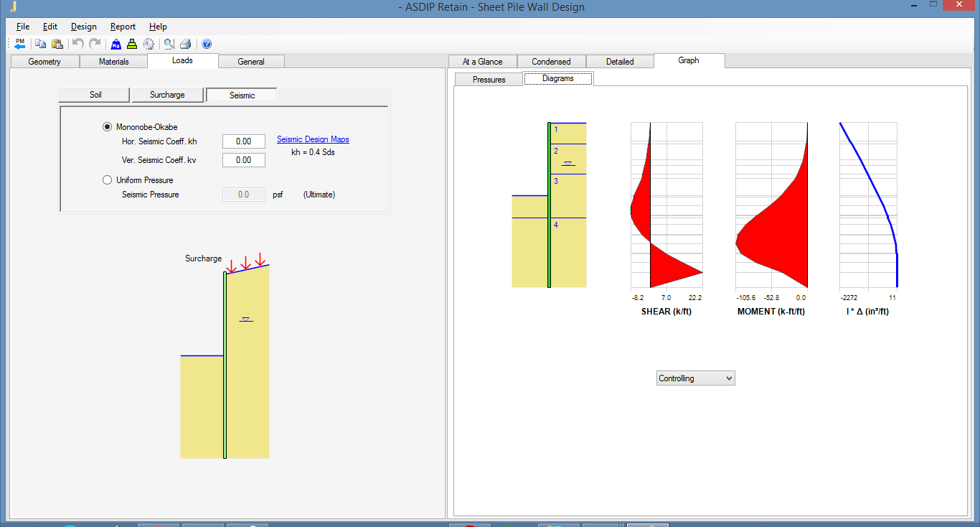Switch to the Pressures sub-tab
980x527 pixels.
[x=489, y=80]
